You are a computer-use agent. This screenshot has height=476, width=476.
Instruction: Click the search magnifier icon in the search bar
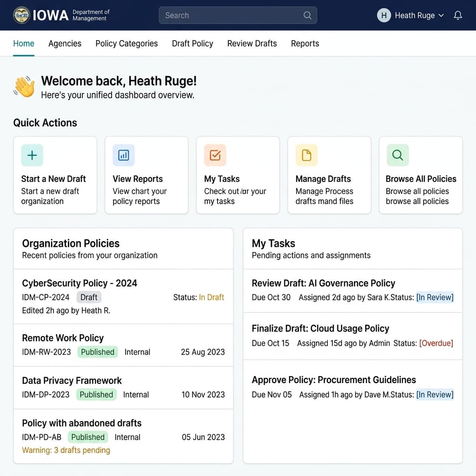click(307, 15)
